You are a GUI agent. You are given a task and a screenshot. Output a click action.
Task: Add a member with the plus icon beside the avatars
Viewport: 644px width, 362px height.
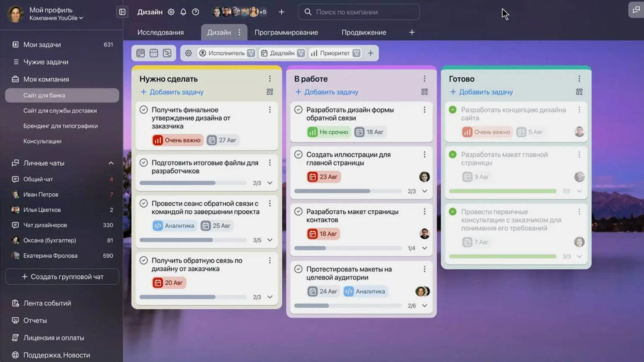pos(281,12)
